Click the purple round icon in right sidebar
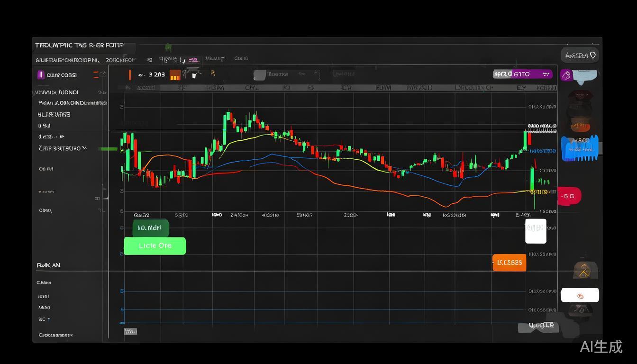Viewport: 637px width, 364px height. [566, 75]
